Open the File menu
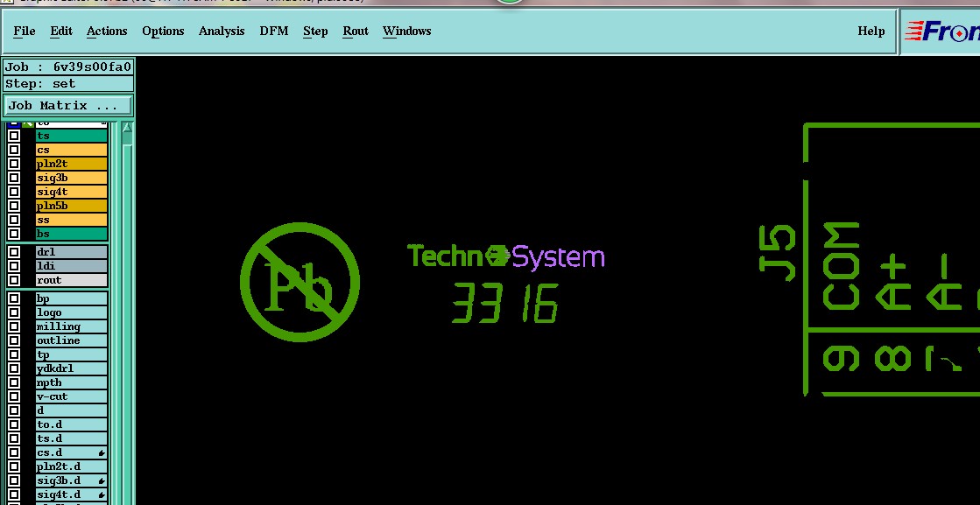 25,32
